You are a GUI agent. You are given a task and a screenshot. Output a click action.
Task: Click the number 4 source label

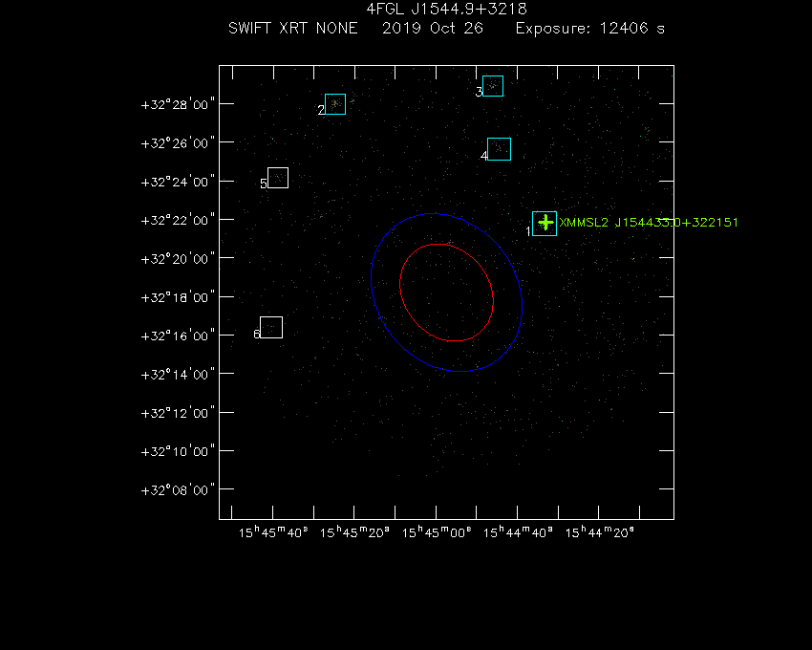(x=483, y=156)
